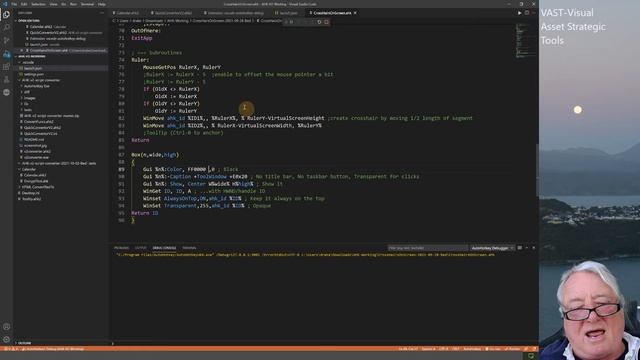
Task: Click the 'Ruler:' label on line 74
Action: pyautogui.click(x=140, y=60)
